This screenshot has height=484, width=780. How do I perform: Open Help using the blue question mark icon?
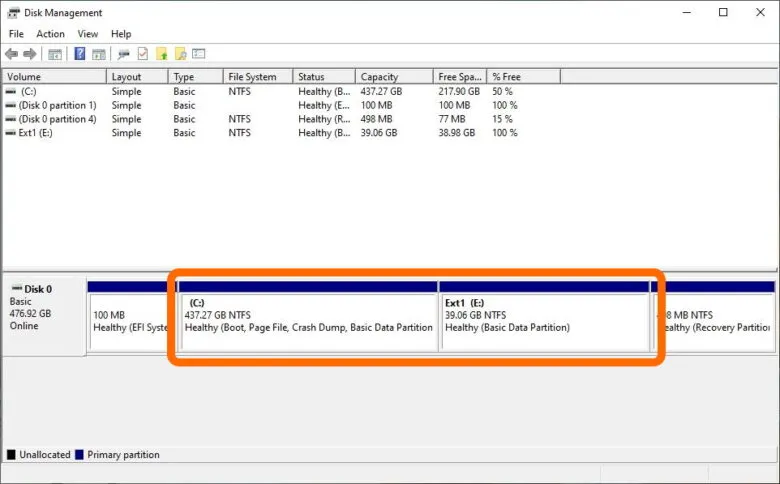tap(79, 54)
